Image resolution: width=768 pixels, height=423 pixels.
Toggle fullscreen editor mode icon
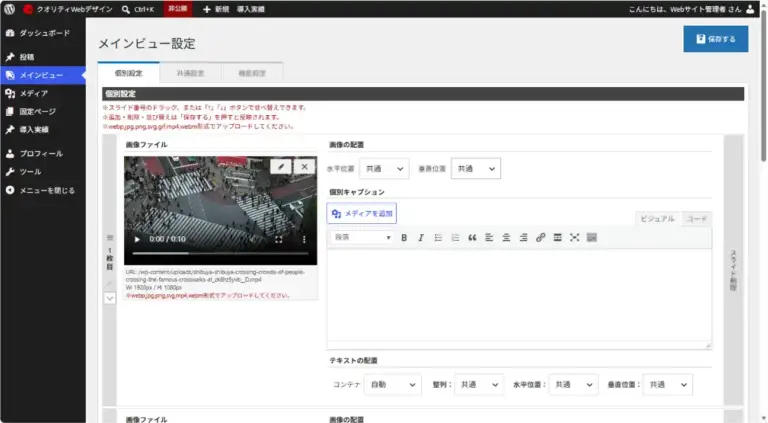point(575,237)
